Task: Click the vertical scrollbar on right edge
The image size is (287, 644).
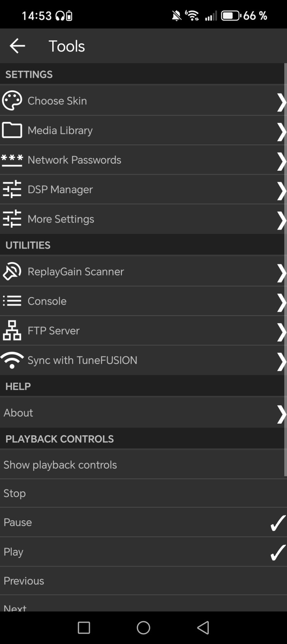Action: 285,271
